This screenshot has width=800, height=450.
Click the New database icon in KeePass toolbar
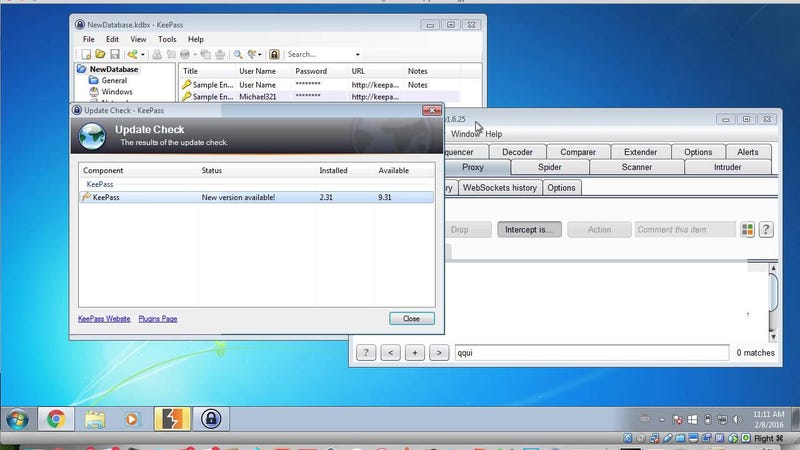[86, 54]
